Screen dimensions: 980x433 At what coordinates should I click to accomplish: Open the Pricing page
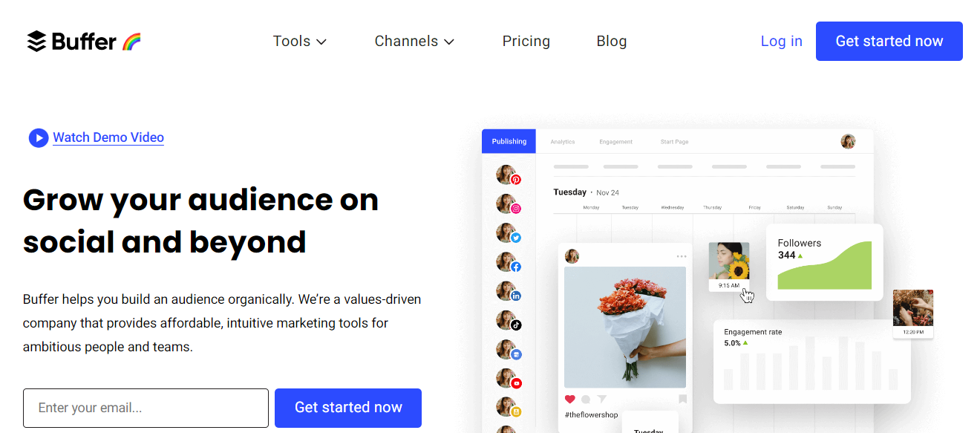coord(526,42)
